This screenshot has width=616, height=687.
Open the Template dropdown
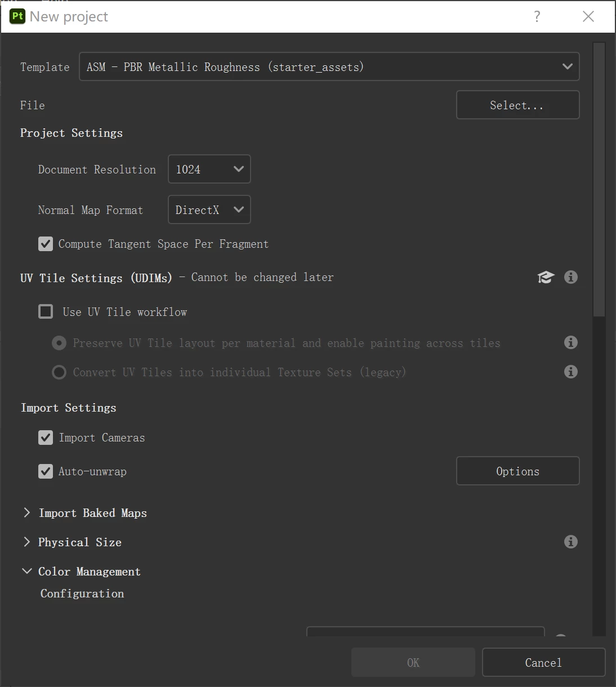point(329,66)
